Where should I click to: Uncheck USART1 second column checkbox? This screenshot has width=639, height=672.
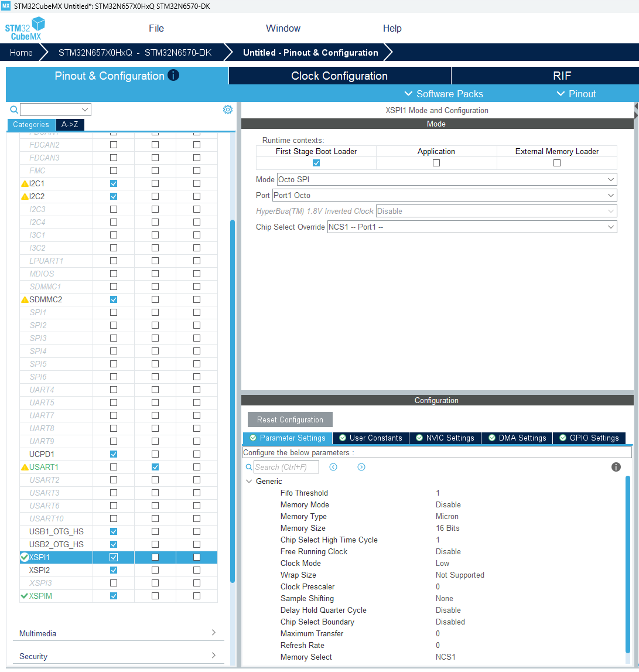coord(155,467)
